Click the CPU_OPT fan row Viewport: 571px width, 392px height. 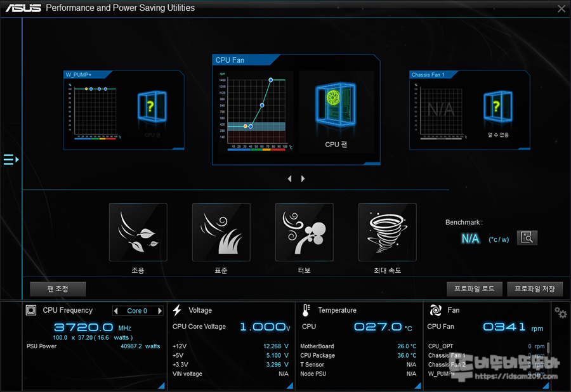(x=486, y=346)
